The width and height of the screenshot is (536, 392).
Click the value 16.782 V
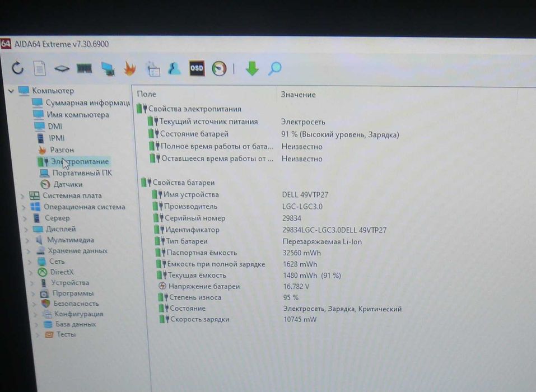click(x=296, y=286)
